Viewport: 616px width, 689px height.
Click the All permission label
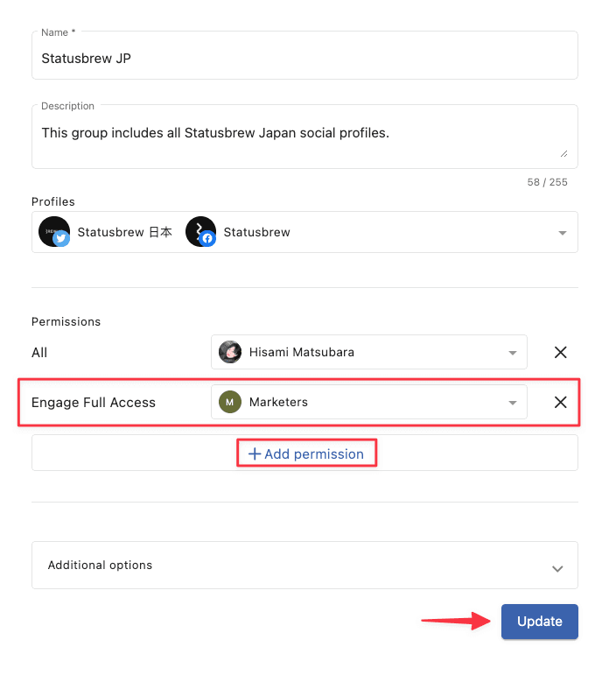point(39,353)
